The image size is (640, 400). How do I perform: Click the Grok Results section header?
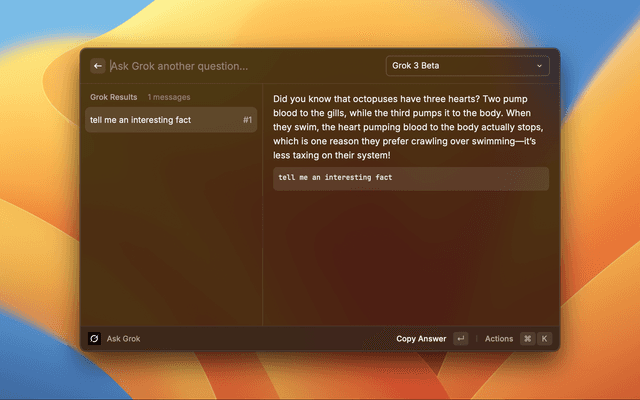[x=114, y=97]
